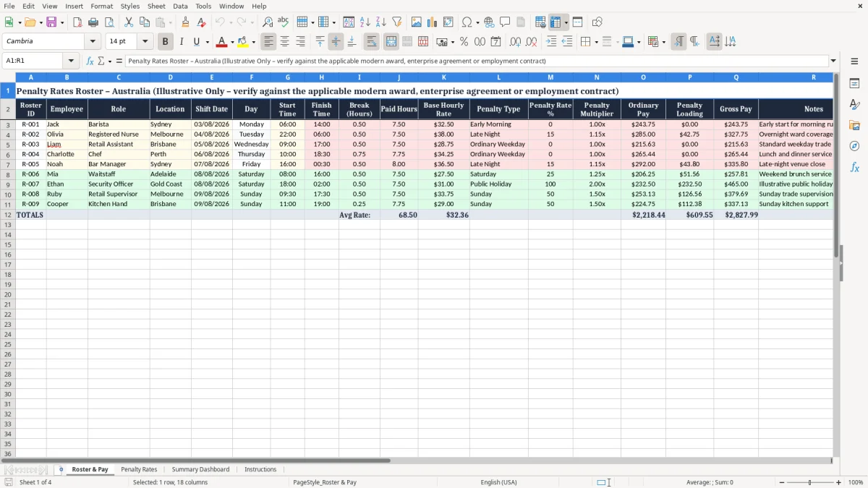This screenshot has width=868, height=488.
Task: Insert a hyperlink
Action: pos(489,22)
